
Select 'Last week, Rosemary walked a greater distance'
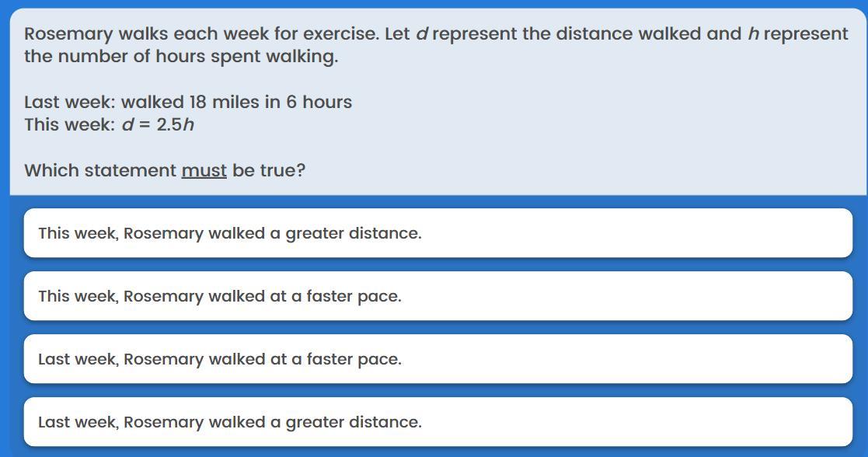(437, 422)
